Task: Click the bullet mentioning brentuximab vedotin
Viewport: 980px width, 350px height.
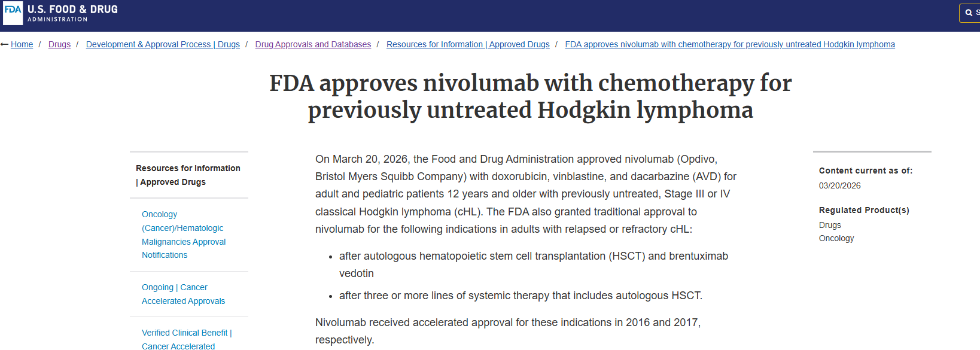Action: pyautogui.click(x=533, y=264)
